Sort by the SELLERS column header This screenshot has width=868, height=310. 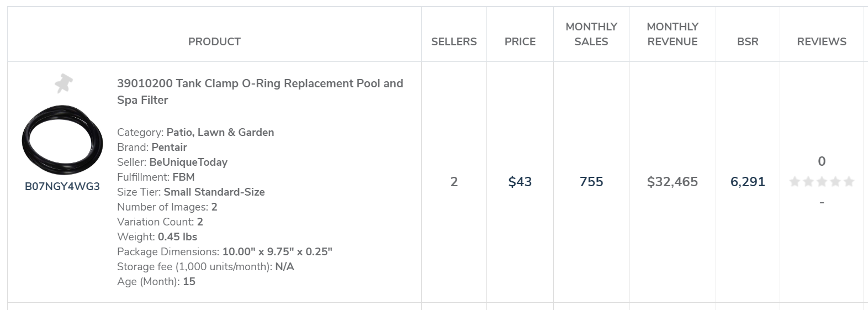pos(454,41)
